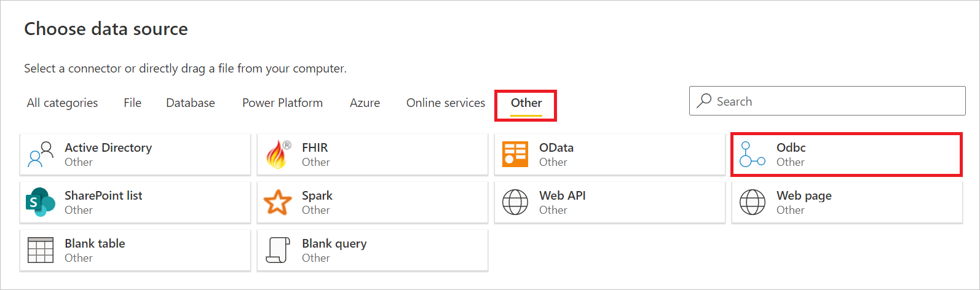The image size is (980, 290).
Task: Focus the Search connectors input field
Action: [x=836, y=101]
